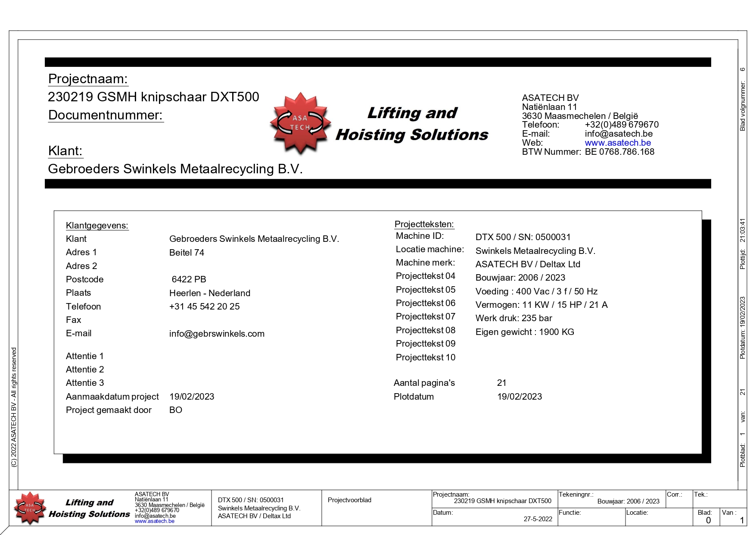Click the Projectteksten section heading

click(424, 224)
